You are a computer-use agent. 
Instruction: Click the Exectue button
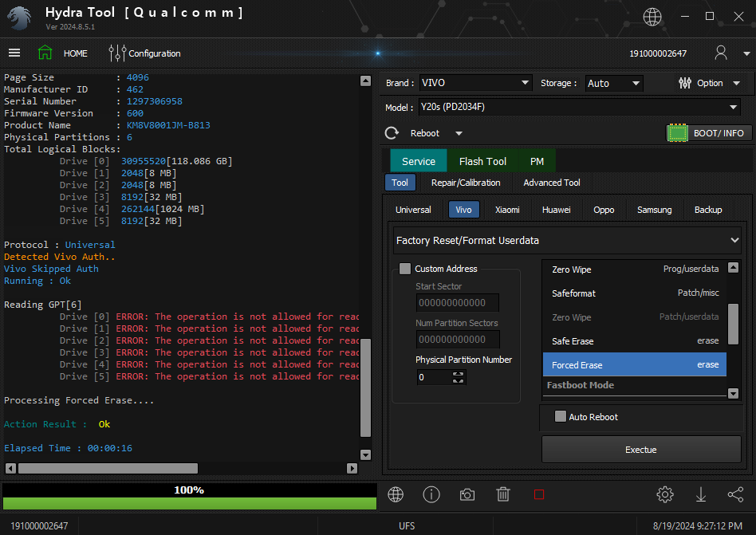pyautogui.click(x=640, y=450)
